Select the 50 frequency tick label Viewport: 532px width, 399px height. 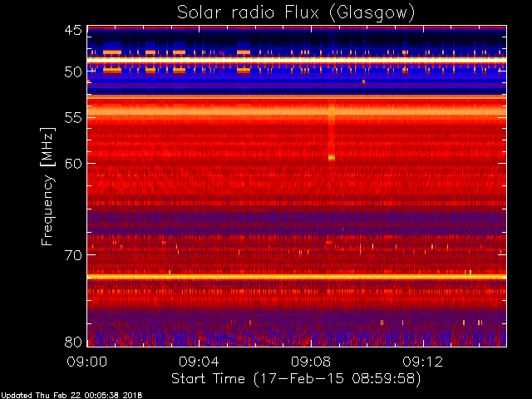[x=73, y=72]
